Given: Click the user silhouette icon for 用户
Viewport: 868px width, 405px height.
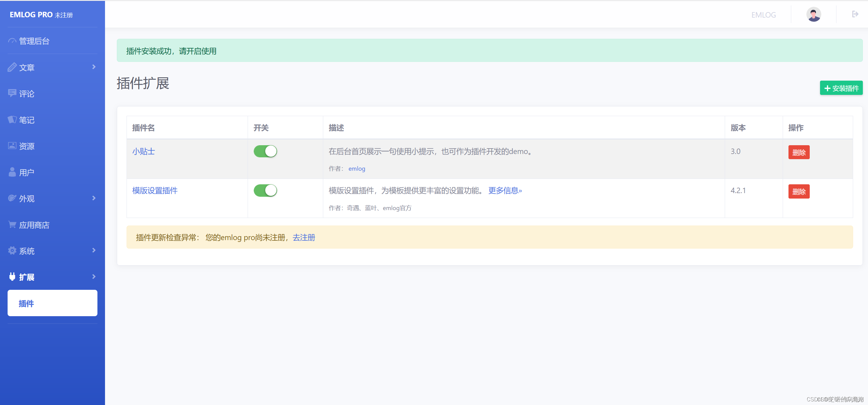Looking at the screenshot, I should pos(12,172).
